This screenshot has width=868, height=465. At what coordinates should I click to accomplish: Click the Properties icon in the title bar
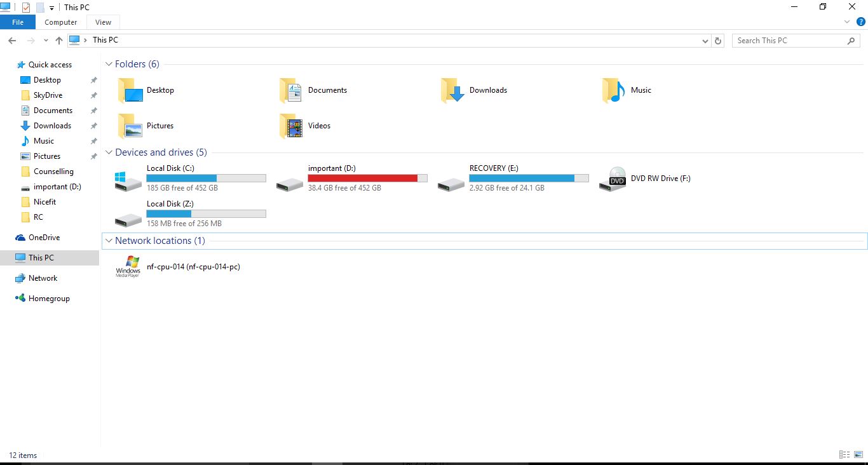tap(26, 7)
